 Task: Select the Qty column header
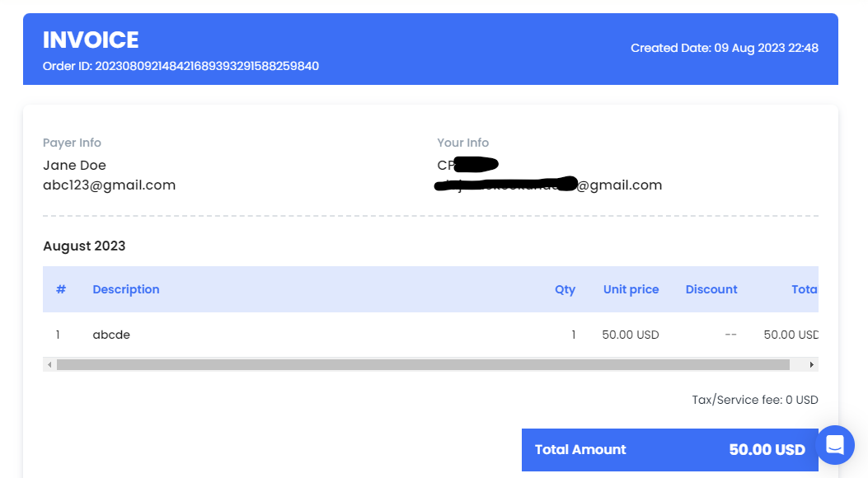[565, 289]
